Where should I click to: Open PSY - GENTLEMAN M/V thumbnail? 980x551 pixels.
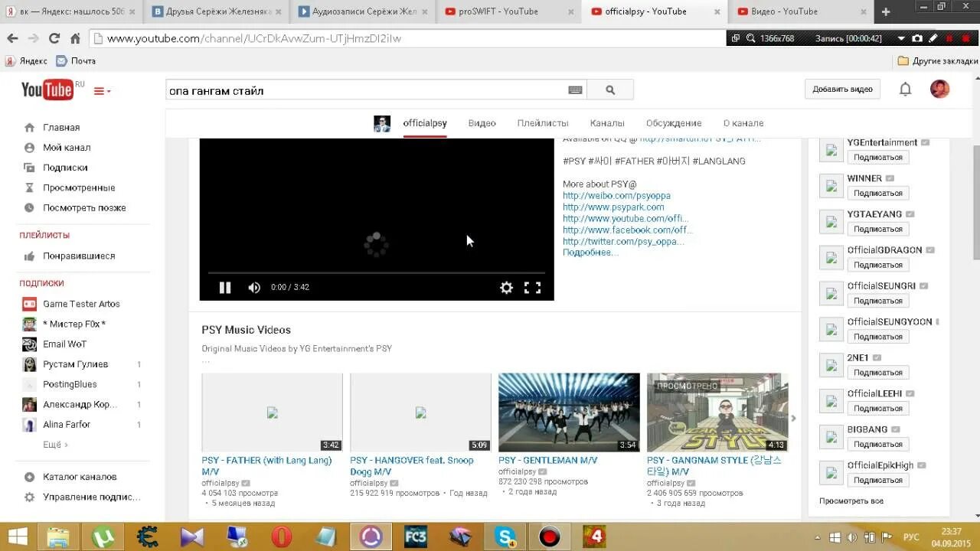569,412
